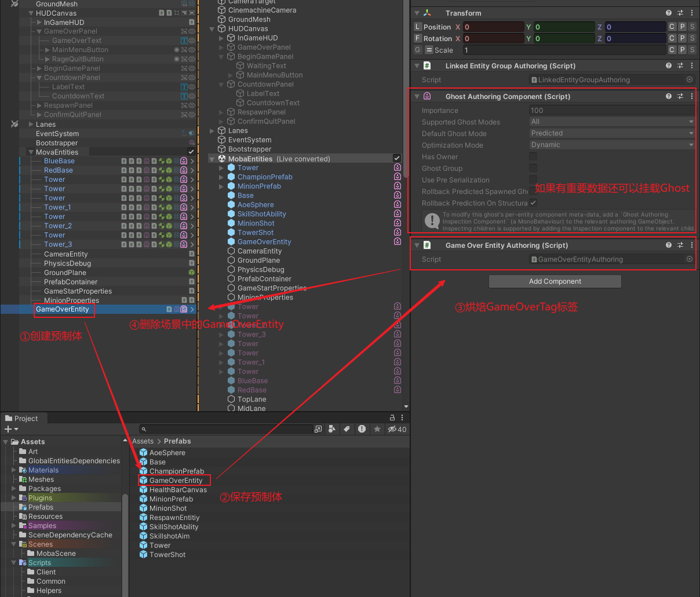The width and height of the screenshot is (700, 597).
Task: Open search in Project window search-scope icon
Action: pyautogui.click(x=318, y=429)
